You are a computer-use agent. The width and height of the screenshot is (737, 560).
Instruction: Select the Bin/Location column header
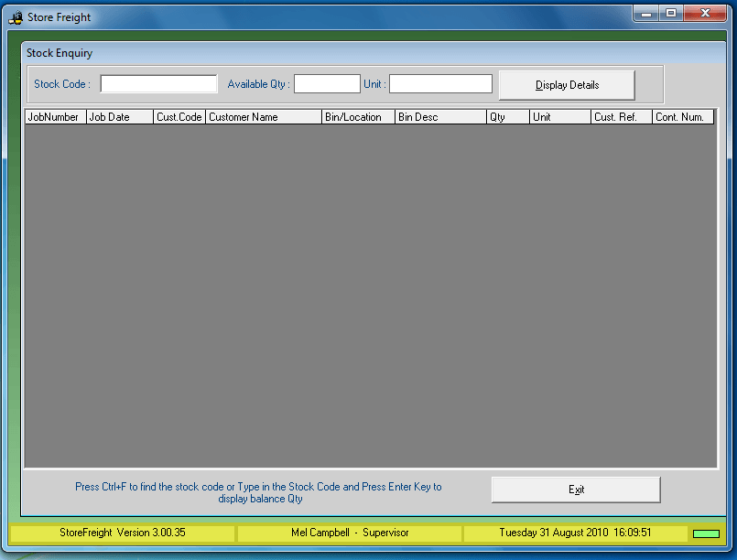pos(359,117)
